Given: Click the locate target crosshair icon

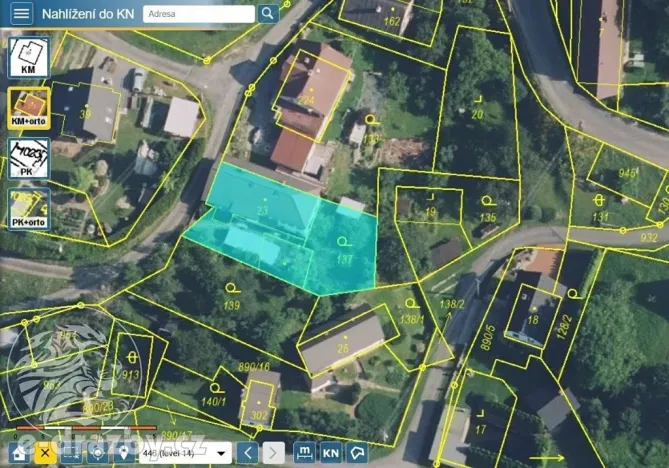Looking at the screenshot, I should point(97,453).
